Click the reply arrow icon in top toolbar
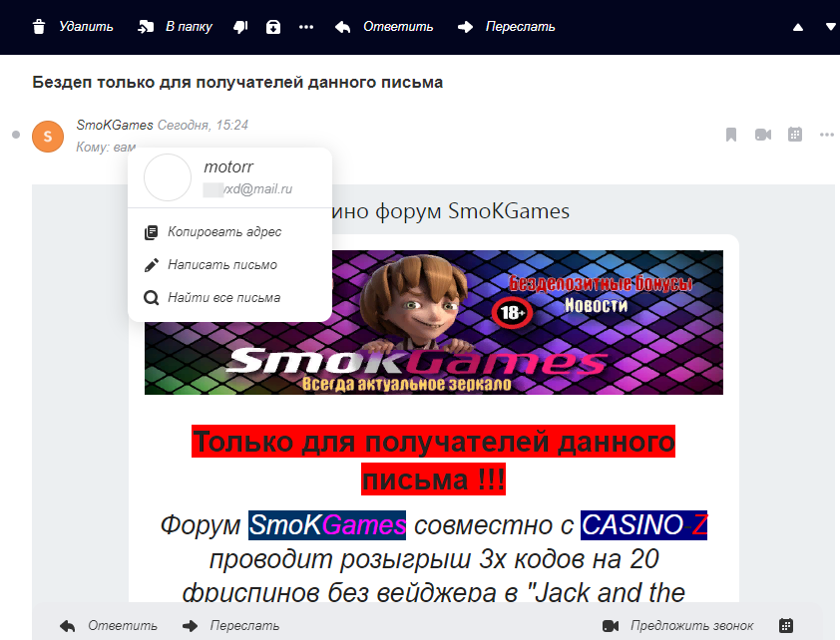This screenshot has width=840, height=640. click(342, 27)
